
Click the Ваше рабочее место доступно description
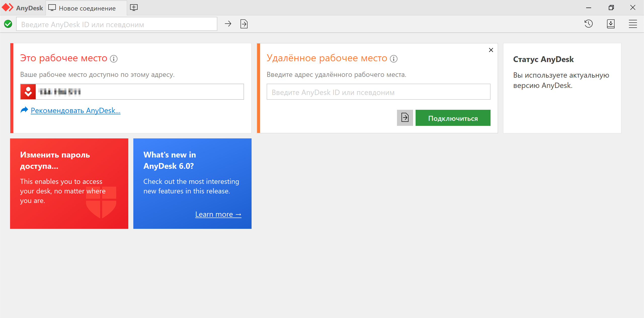click(x=97, y=75)
